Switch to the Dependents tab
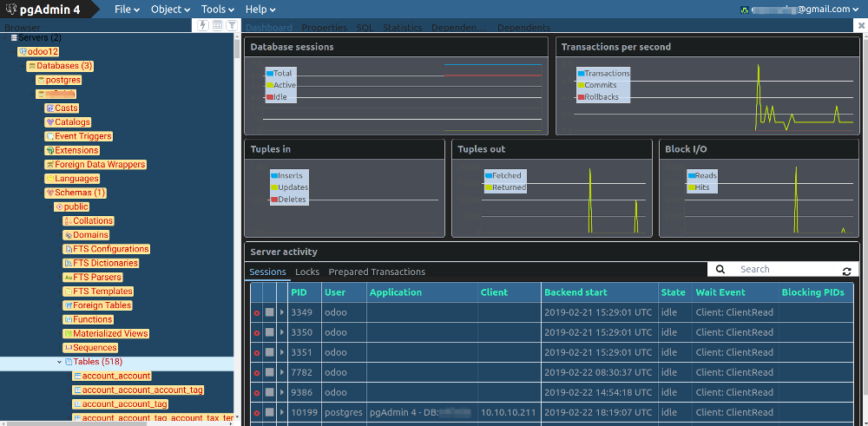The width and height of the screenshot is (868, 426). pos(523,28)
